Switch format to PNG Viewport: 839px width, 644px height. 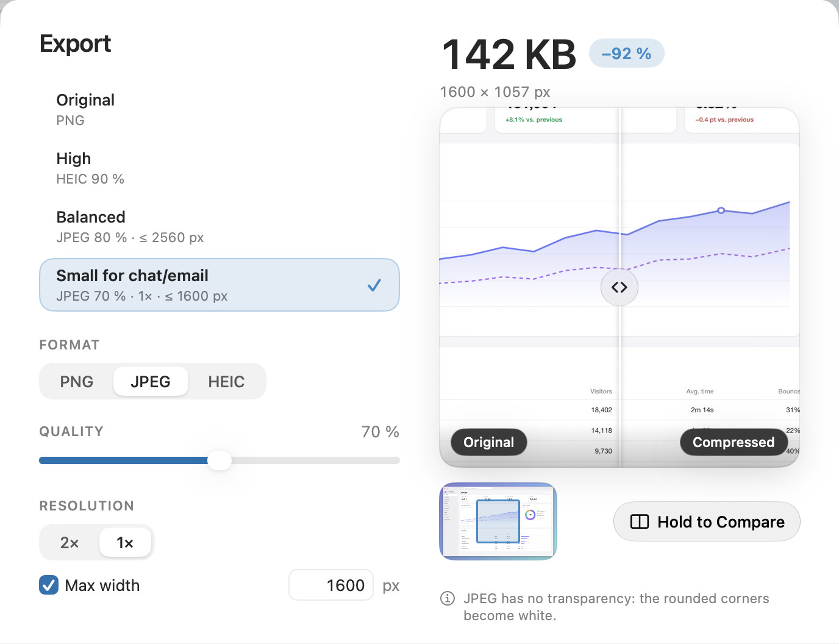pyautogui.click(x=77, y=382)
